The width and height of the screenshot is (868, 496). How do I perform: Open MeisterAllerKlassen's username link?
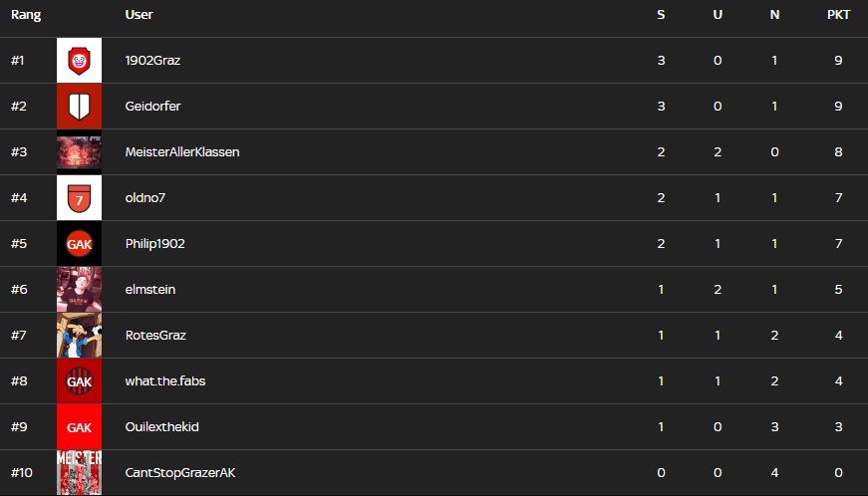182,152
